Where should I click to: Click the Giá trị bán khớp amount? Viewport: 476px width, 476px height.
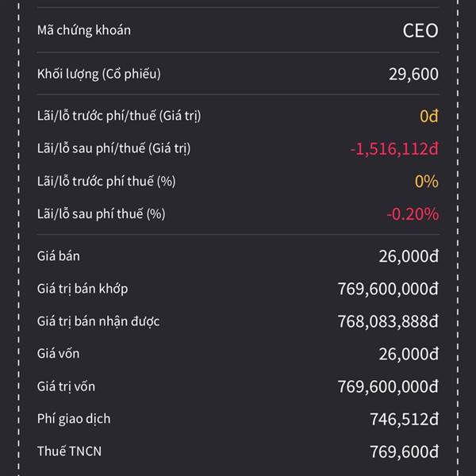(x=388, y=289)
